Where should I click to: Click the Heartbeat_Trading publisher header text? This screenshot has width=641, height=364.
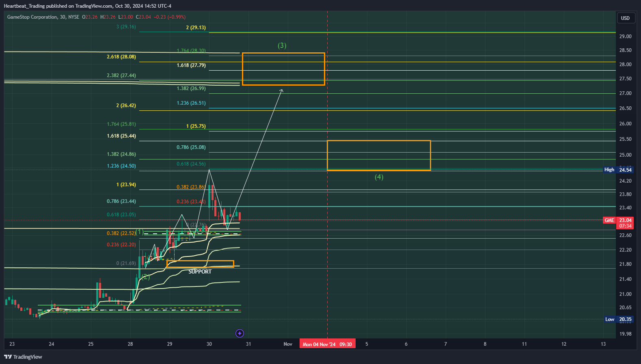click(87, 6)
